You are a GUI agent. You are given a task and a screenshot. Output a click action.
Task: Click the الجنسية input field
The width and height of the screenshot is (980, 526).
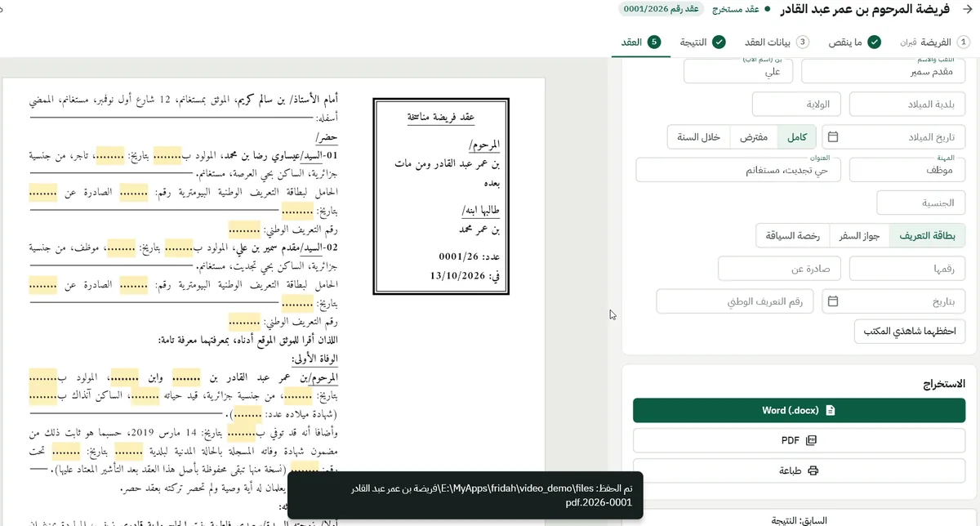tap(921, 203)
